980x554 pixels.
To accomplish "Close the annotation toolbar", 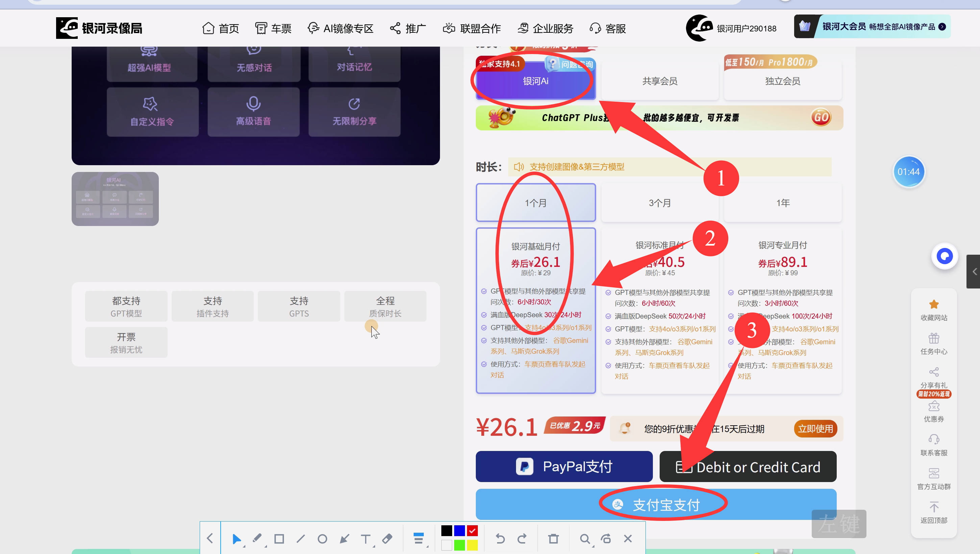I will pyautogui.click(x=628, y=539).
